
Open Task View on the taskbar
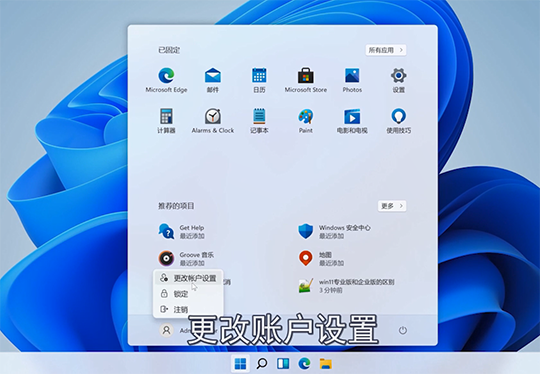(x=283, y=363)
